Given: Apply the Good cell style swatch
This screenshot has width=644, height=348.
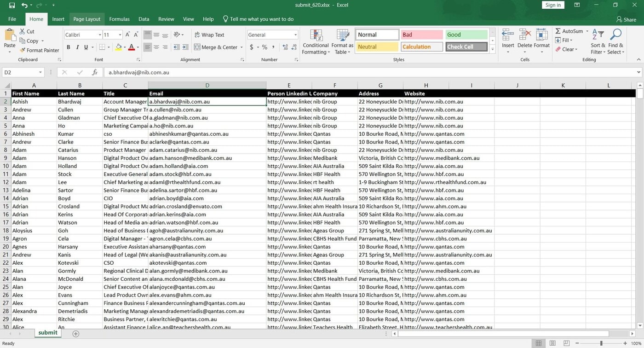Looking at the screenshot, I should click(x=466, y=35).
